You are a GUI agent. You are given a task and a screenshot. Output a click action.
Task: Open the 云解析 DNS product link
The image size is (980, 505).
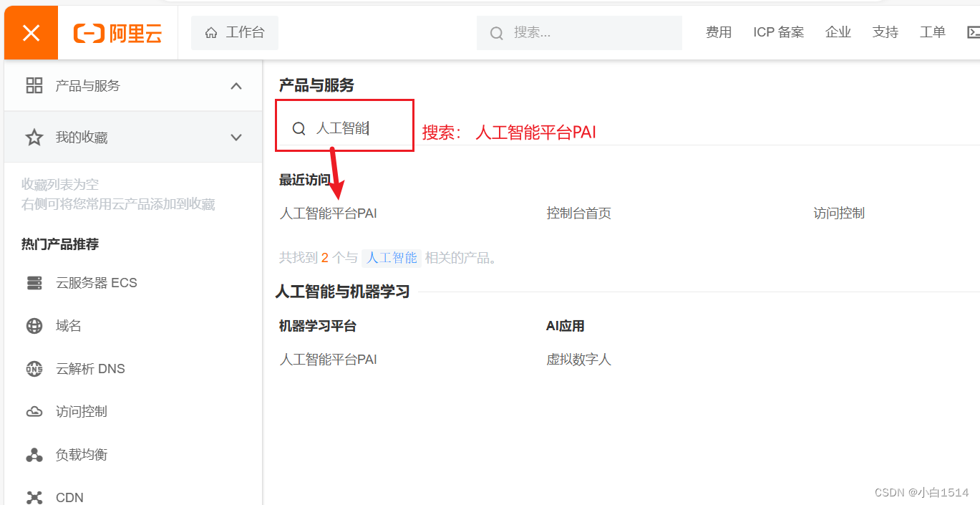(90, 369)
